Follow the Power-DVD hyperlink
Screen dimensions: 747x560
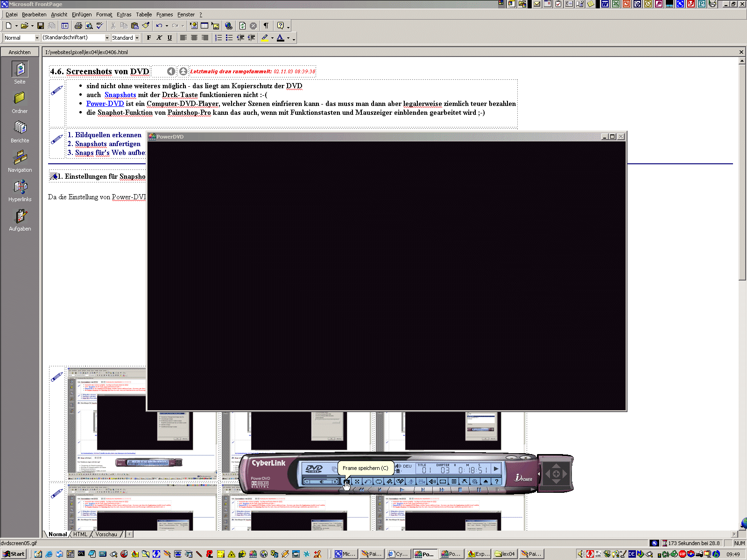click(x=105, y=104)
